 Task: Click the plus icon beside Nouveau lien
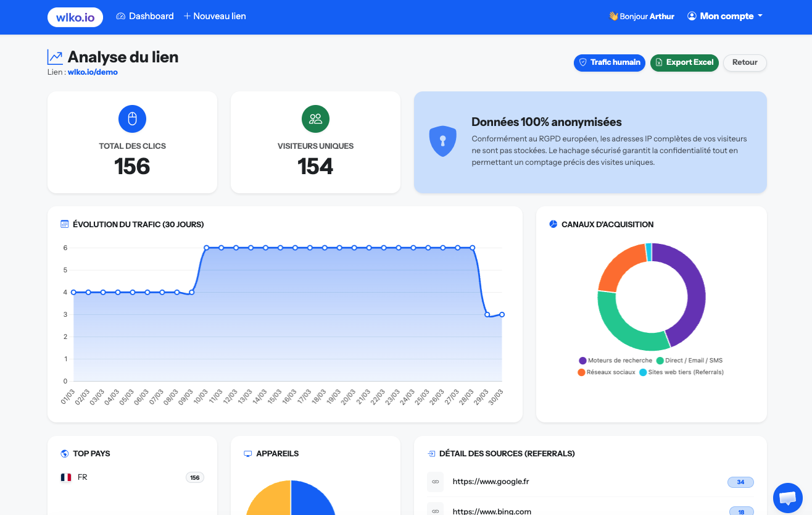tap(187, 16)
